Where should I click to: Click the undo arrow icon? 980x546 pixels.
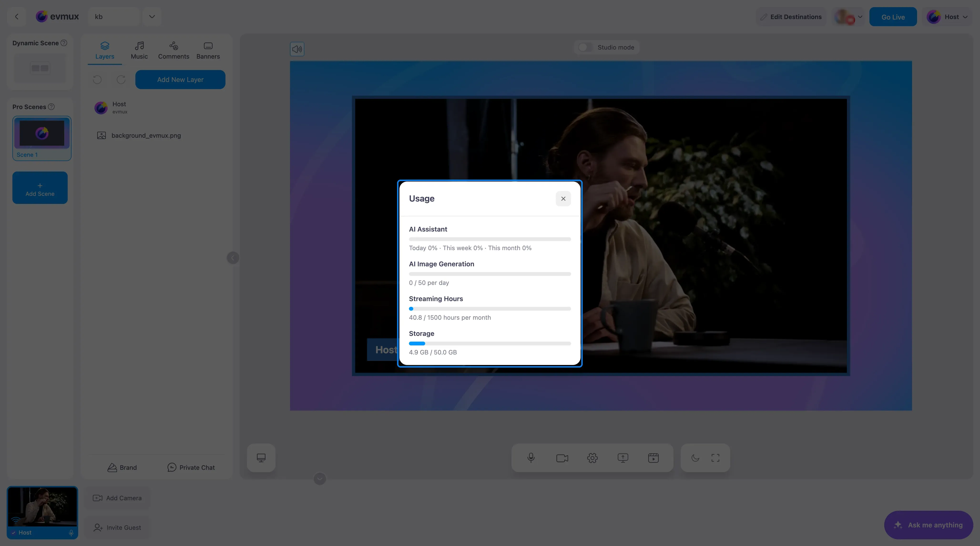point(97,80)
